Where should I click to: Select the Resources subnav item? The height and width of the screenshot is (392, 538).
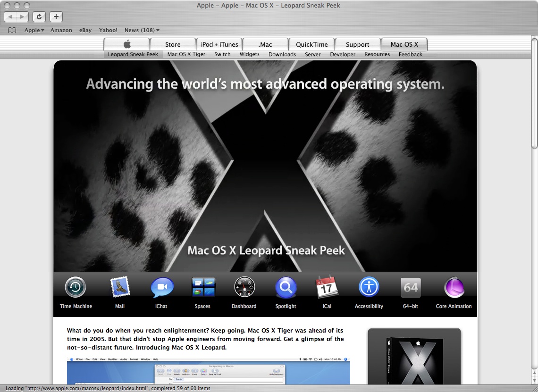377,54
